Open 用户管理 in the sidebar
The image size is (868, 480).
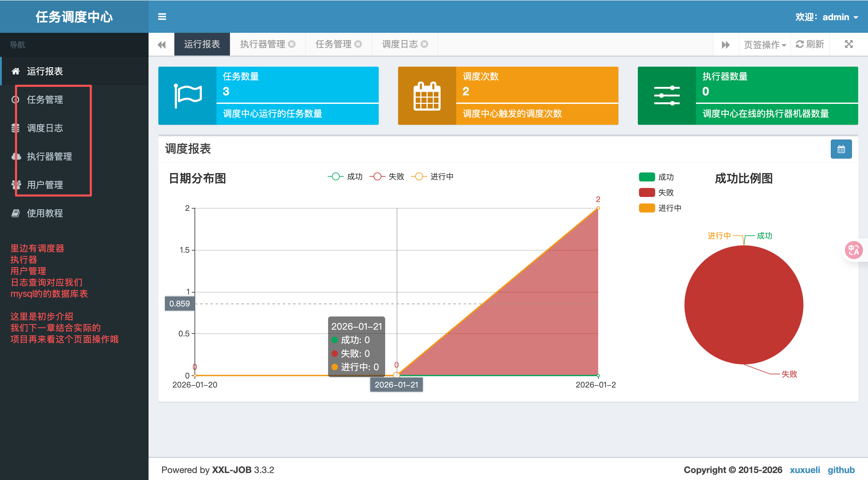click(44, 185)
